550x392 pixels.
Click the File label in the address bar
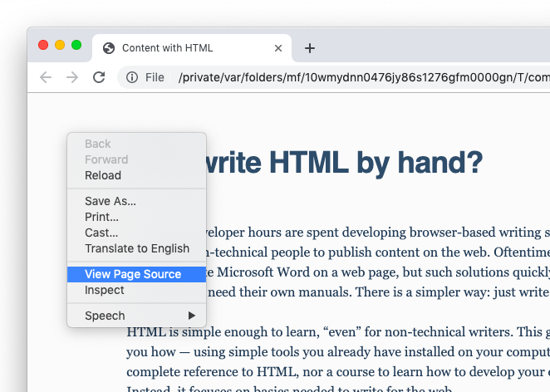tap(155, 77)
